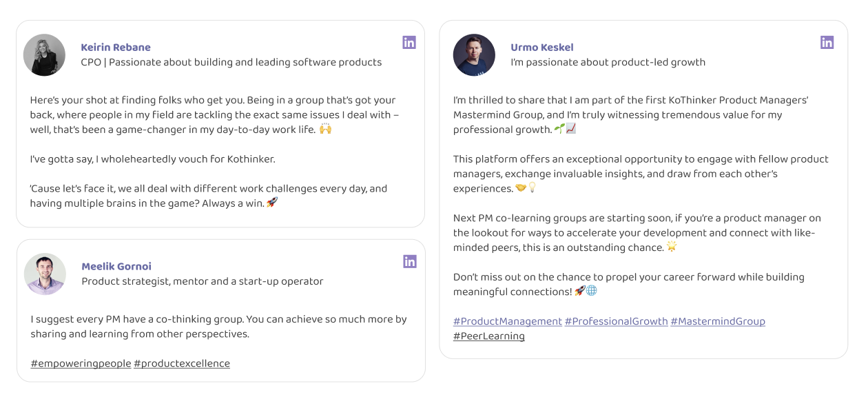This screenshot has width=868, height=397.
Task: Open the Urmo Keskel name link
Action: click(542, 48)
